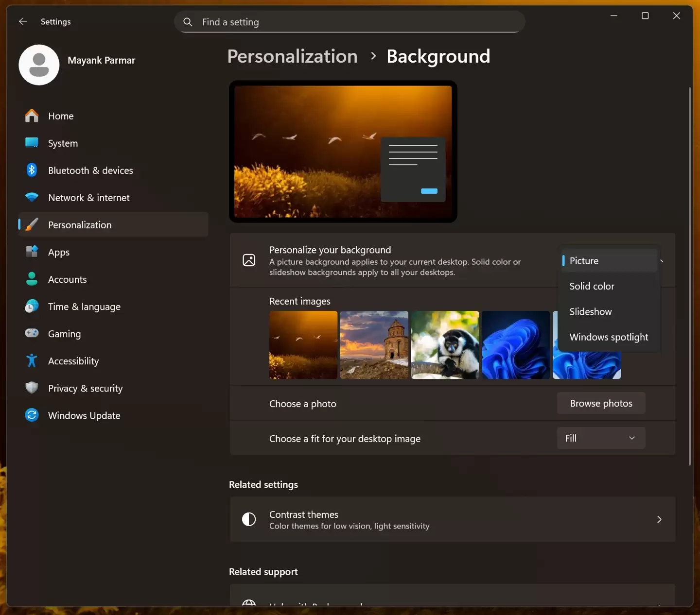This screenshot has height=615, width=700.
Task: Switch to Accounts settings page
Action: (x=68, y=279)
